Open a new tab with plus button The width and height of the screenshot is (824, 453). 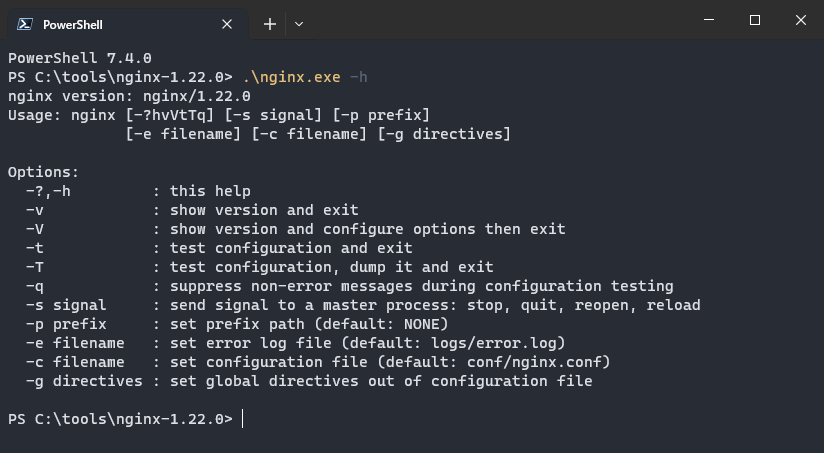269,23
